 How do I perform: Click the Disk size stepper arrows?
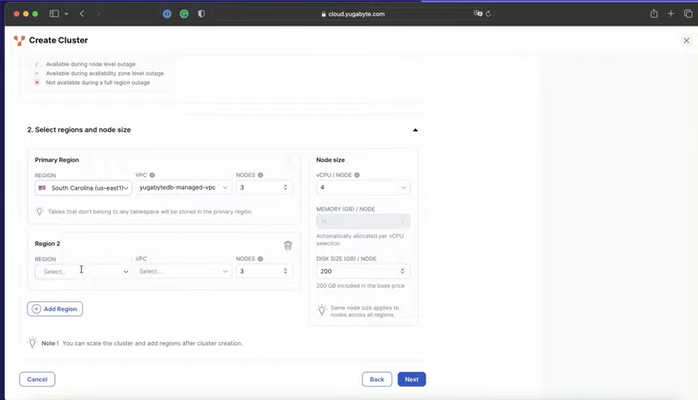(402, 271)
